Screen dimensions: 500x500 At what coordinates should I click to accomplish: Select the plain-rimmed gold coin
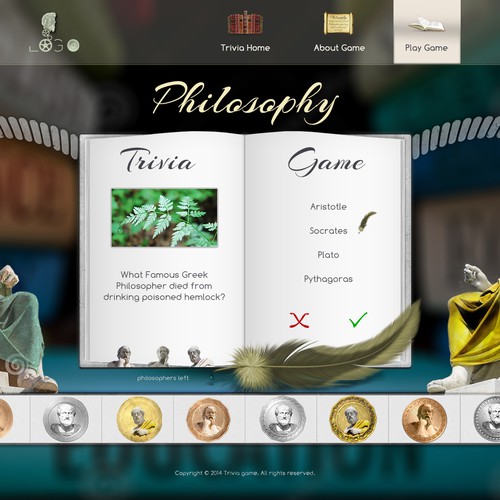139,419
